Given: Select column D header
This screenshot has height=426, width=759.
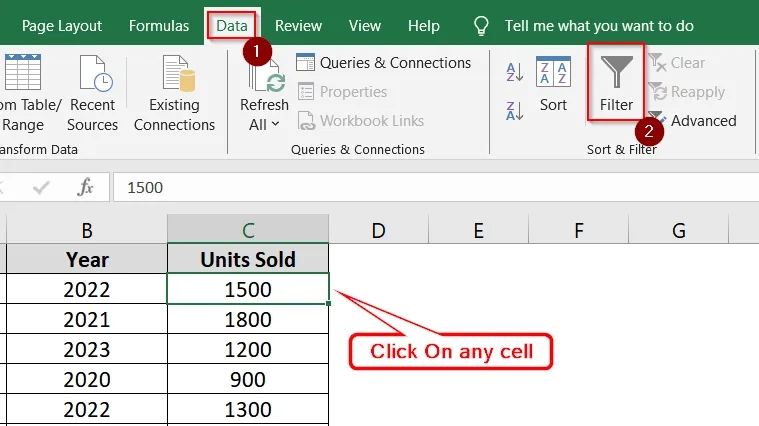Looking at the screenshot, I should click(379, 230).
